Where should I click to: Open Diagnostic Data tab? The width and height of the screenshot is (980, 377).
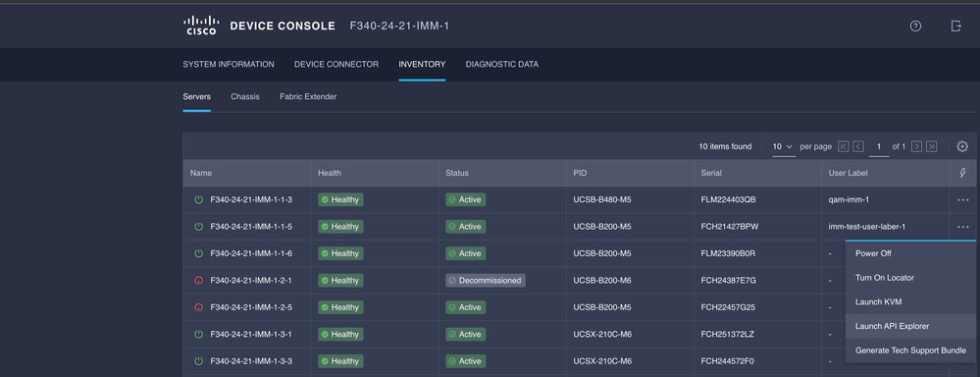(502, 65)
